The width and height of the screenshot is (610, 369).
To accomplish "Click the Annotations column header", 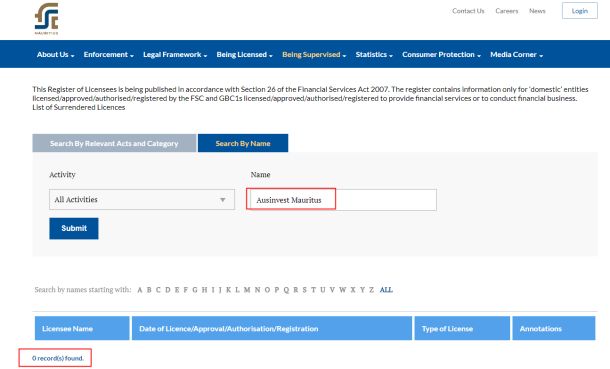I will [x=554, y=328].
